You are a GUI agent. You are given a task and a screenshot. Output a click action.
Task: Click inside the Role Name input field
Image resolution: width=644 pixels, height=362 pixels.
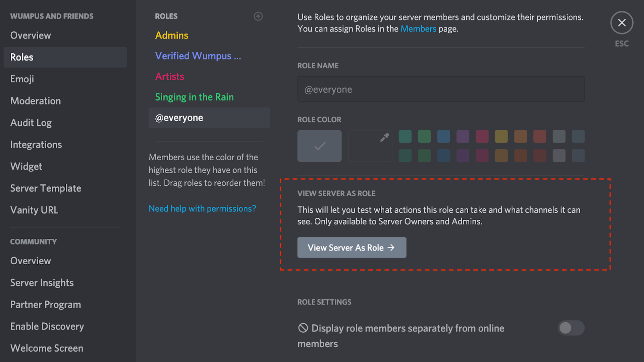[441, 89]
